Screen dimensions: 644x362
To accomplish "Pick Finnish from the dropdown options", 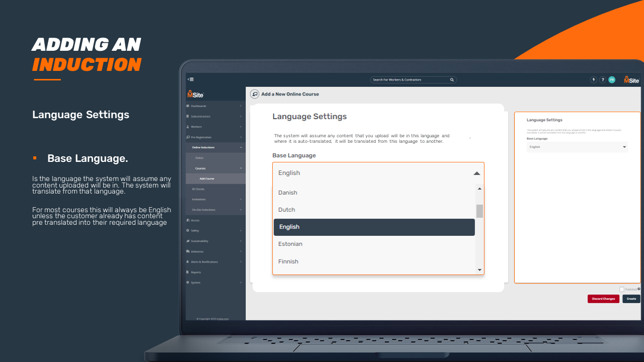I will 288,261.
